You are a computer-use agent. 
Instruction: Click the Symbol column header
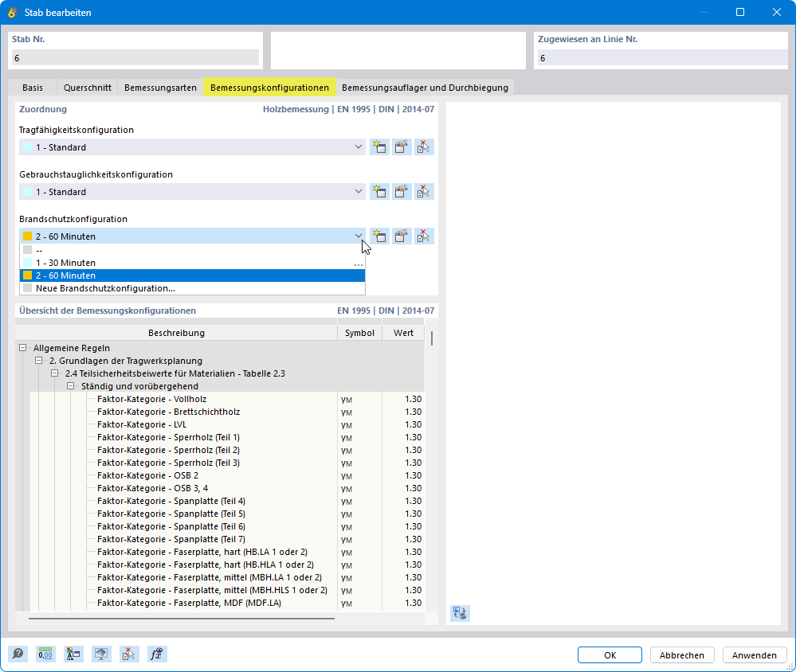[x=359, y=333]
